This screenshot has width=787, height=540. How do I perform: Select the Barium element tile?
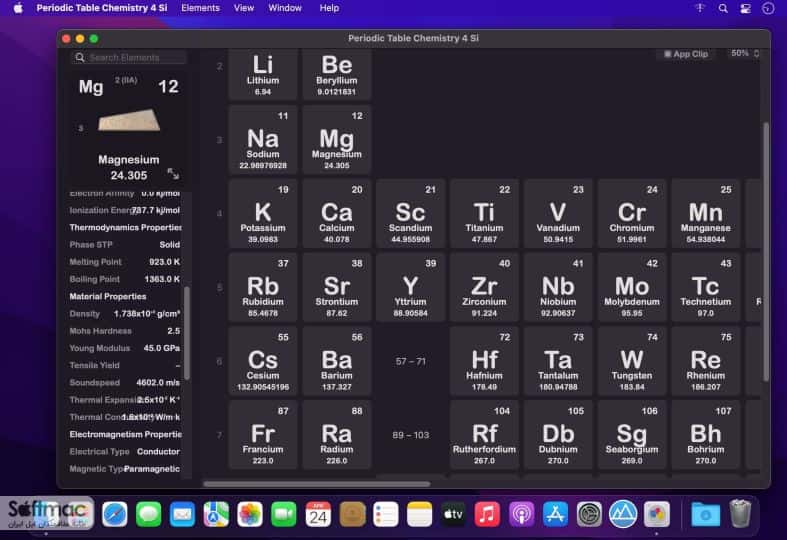[x=337, y=361]
